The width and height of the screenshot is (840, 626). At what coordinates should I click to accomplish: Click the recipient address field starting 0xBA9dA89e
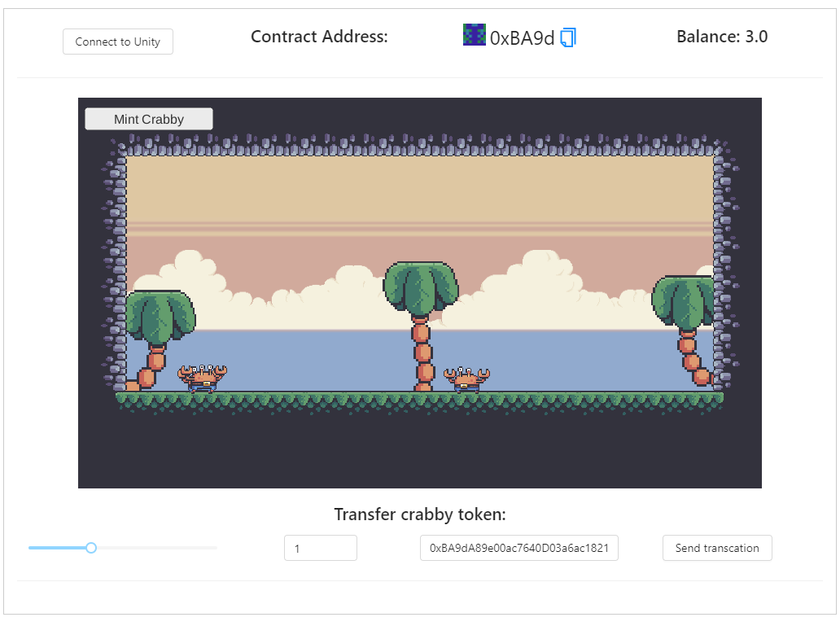point(518,548)
